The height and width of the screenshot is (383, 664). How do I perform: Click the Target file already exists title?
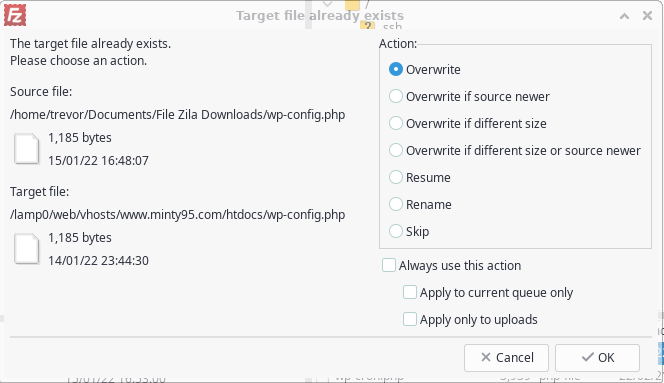320,16
